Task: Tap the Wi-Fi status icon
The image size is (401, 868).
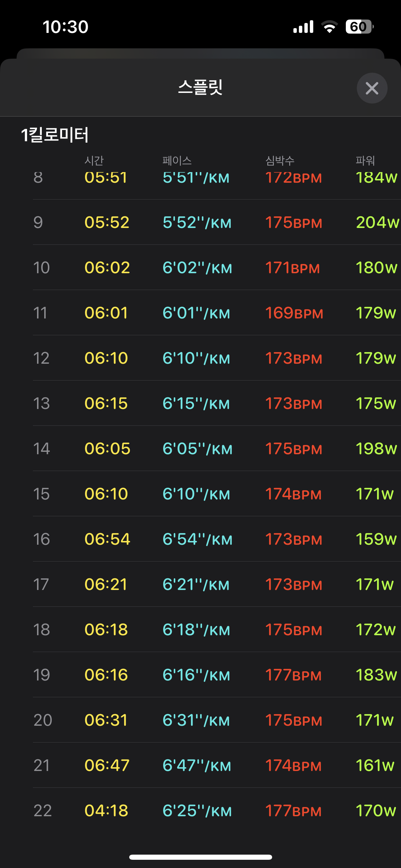Action: point(329,27)
